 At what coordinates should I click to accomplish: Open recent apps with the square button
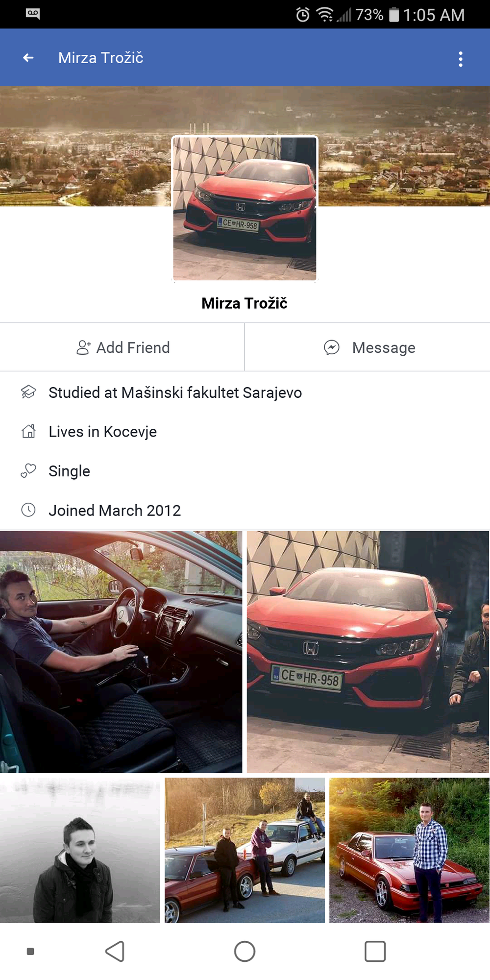coord(375,952)
